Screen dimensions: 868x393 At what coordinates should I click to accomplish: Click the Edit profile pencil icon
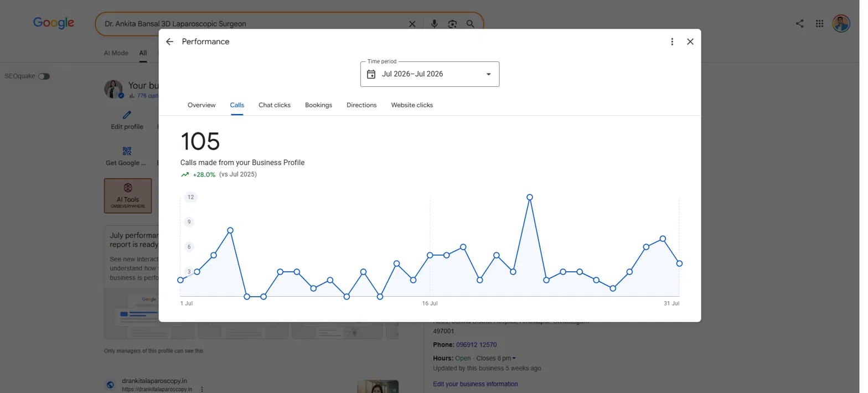(x=127, y=115)
